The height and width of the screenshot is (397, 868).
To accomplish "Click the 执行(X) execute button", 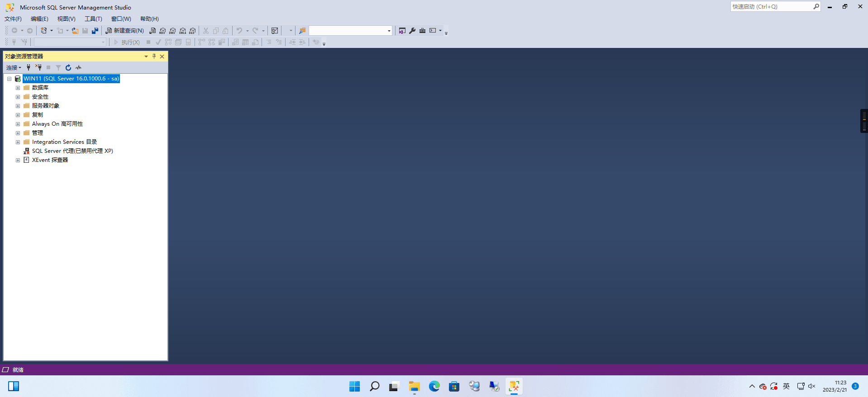I will (127, 42).
